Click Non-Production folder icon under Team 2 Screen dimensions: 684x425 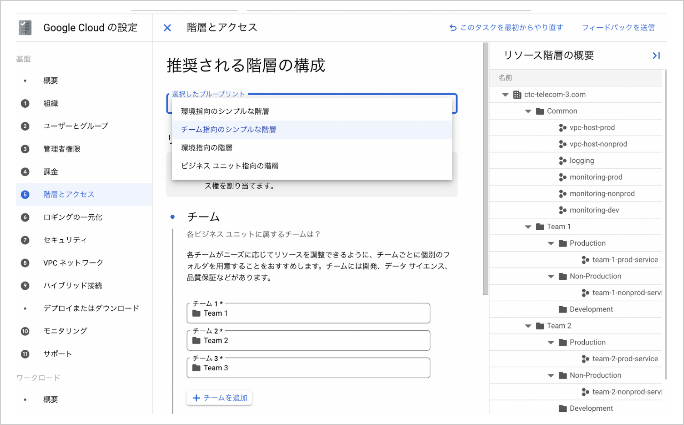click(x=563, y=376)
